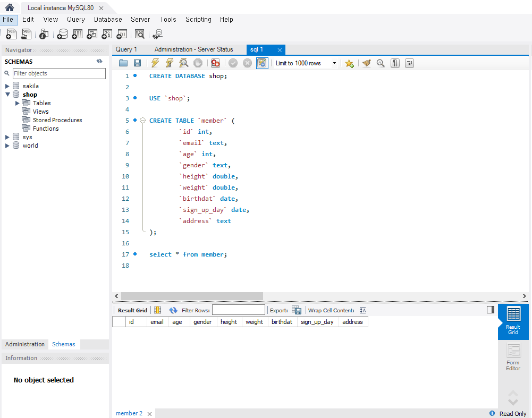Click the horizontal scrollbar thumb in editor
532x418 pixels.
click(x=192, y=296)
